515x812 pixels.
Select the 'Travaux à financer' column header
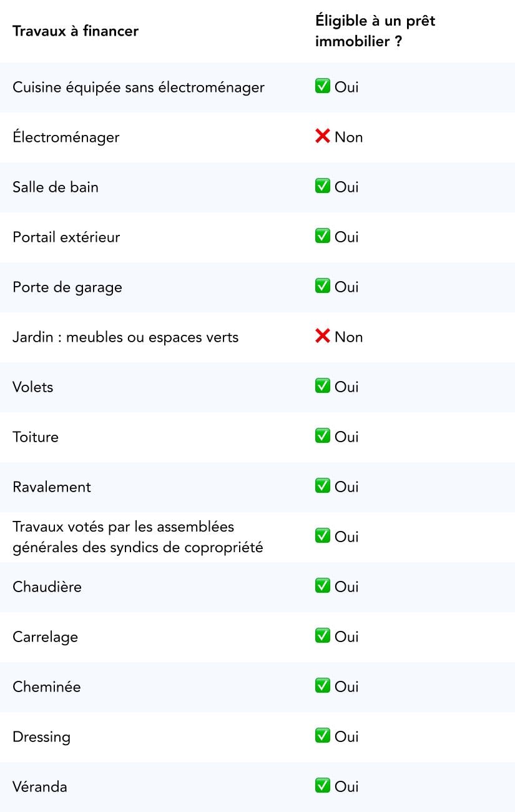click(76, 31)
